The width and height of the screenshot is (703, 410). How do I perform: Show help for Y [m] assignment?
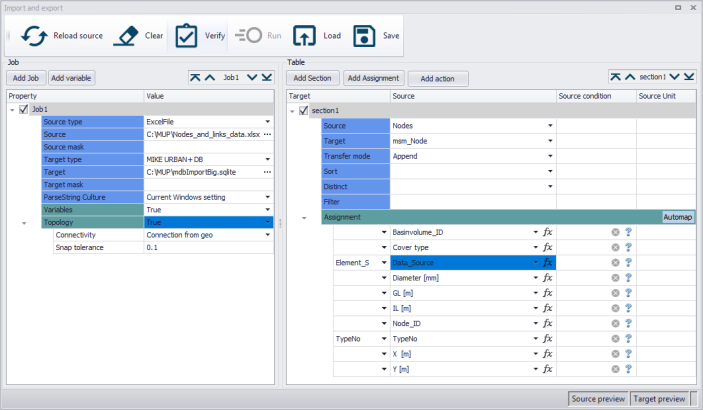click(x=629, y=369)
